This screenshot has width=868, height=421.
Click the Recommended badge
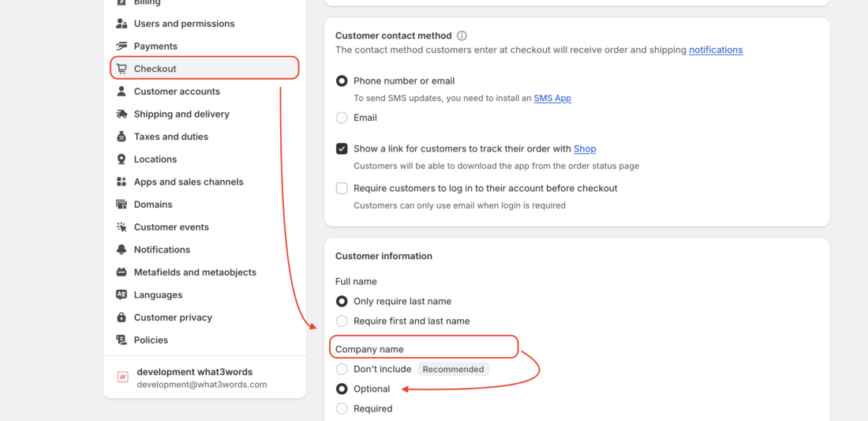(454, 369)
